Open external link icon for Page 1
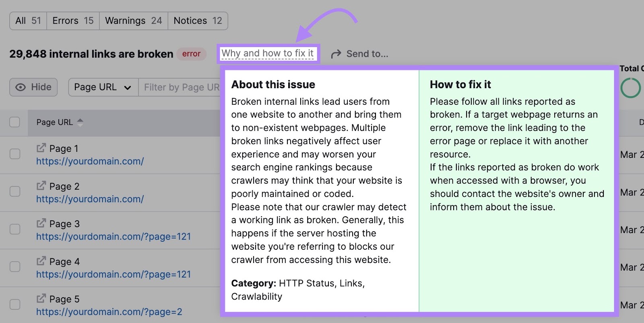 click(41, 148)
